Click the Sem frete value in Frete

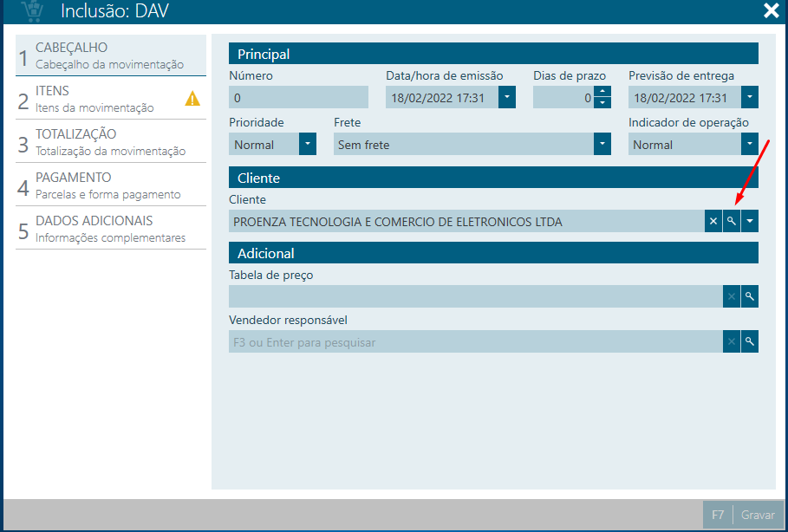click(x=364, y=145)
